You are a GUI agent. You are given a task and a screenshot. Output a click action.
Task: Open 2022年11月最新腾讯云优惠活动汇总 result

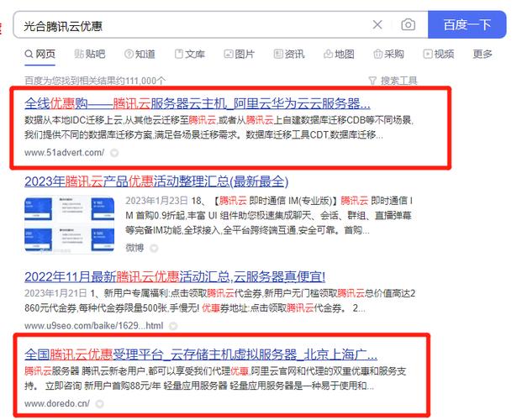coord(175,276)
